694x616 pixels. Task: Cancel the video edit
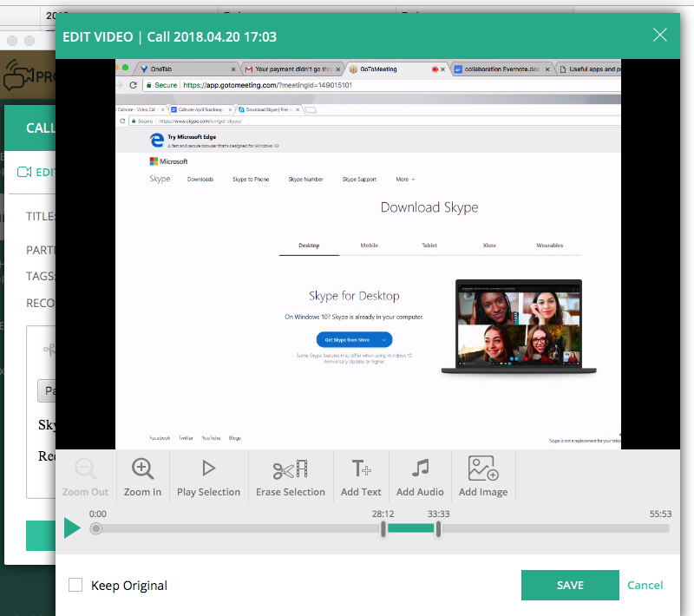tap(645, 585)
